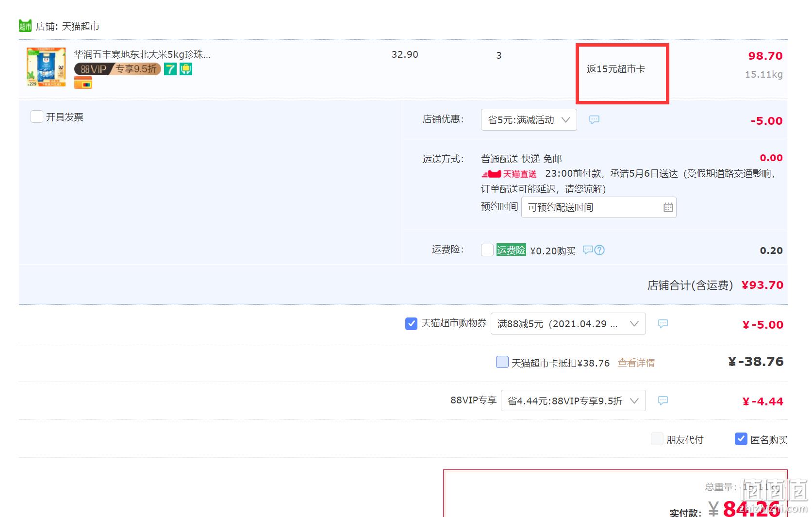Click the green shield guarantee icon
This screenshot has height=517, width=812.
point(186,69)
